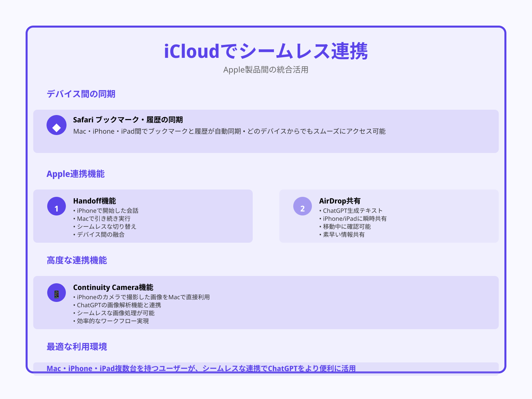Click the 最適な利用環境 section heading
This screenshot has width=532, height=399.
pyautogui.click(x=77, y=347)
